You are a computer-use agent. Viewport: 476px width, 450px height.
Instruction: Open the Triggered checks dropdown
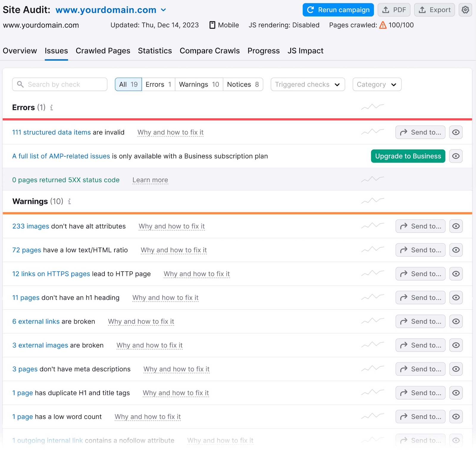tap(307, 84)
